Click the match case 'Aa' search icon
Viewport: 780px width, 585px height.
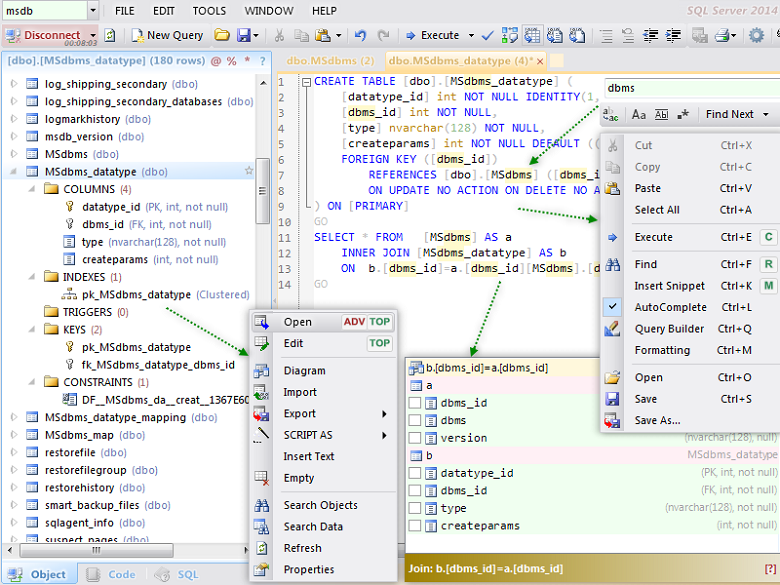coord(639,115)
